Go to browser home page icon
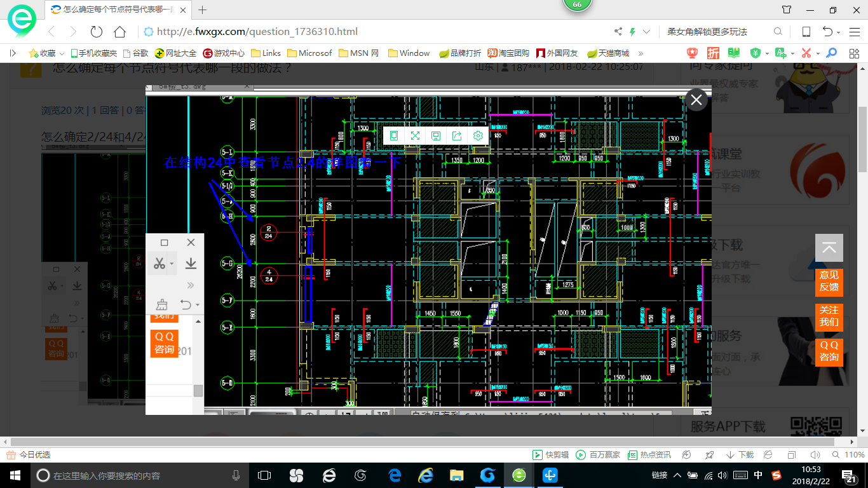The height and width of the screenshot is (488, 868). [x=119, y=32]
